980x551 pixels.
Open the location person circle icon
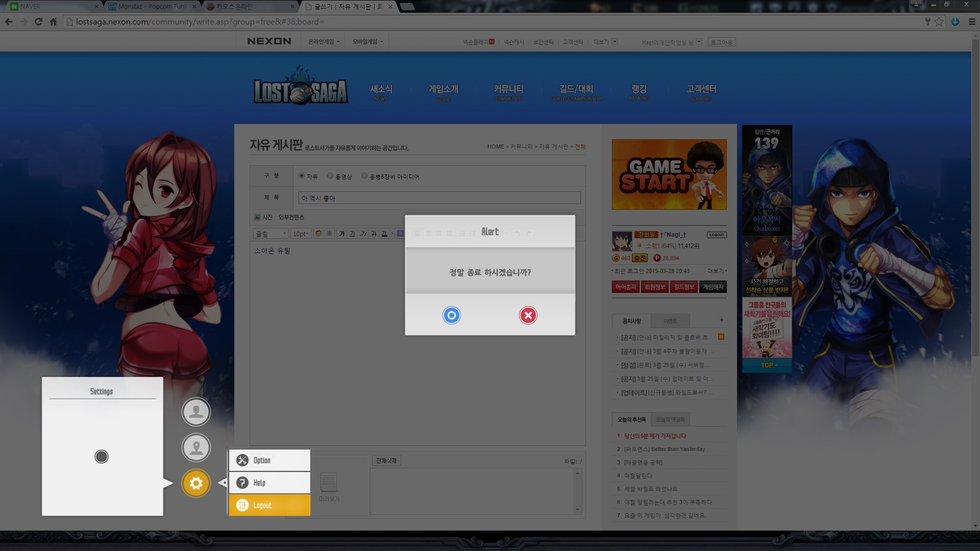pyautogui.click(x=196, y=447)
